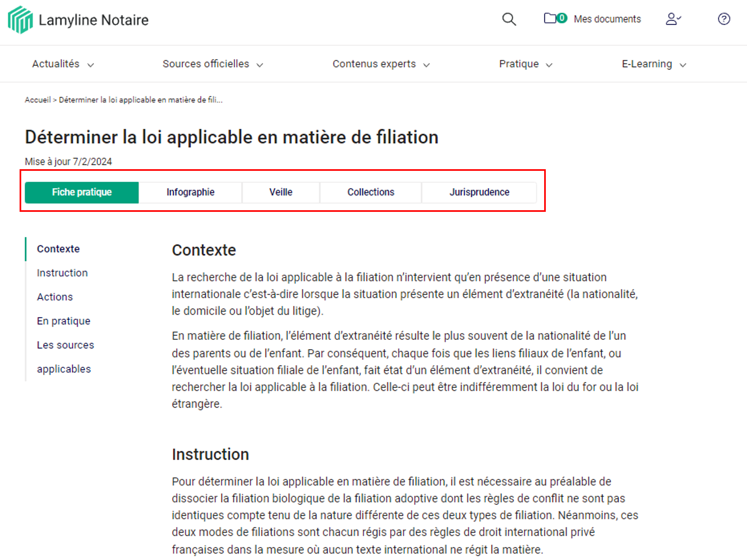Open the user account icon
This screenshot has width=747, height=560.
673,19
